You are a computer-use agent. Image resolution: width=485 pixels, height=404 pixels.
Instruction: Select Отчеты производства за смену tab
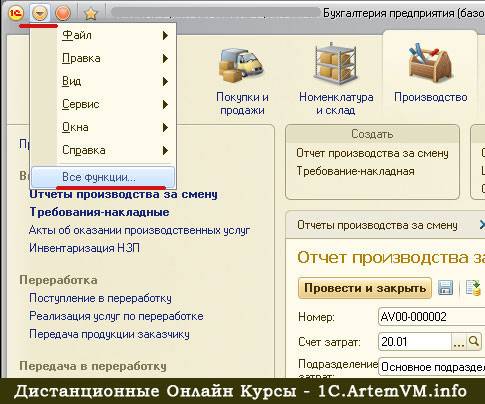click(x=377, y=225)
